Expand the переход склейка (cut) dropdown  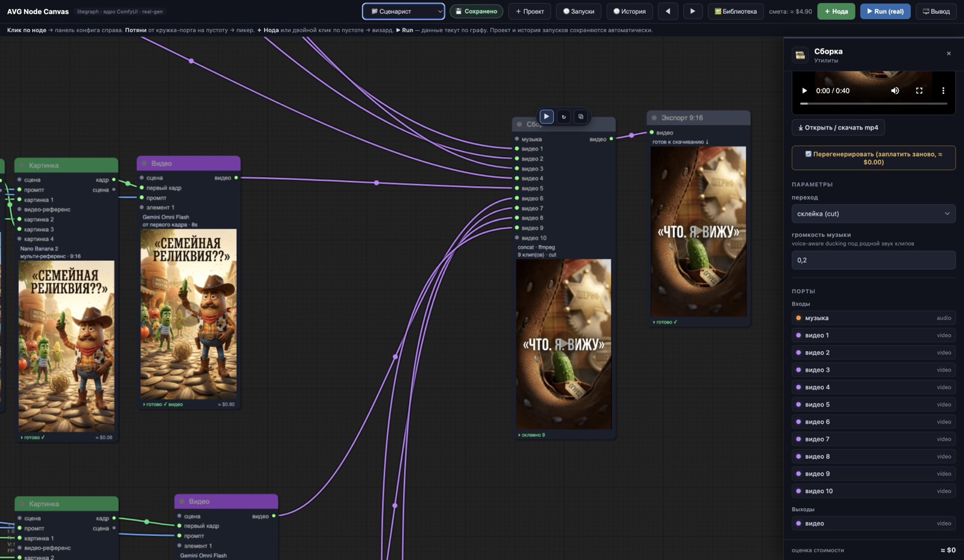(x=873, y=214)
